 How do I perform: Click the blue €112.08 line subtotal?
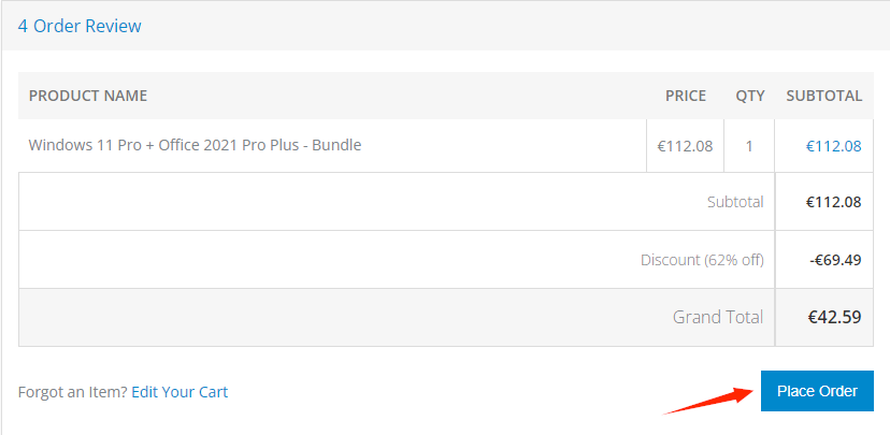833,146
